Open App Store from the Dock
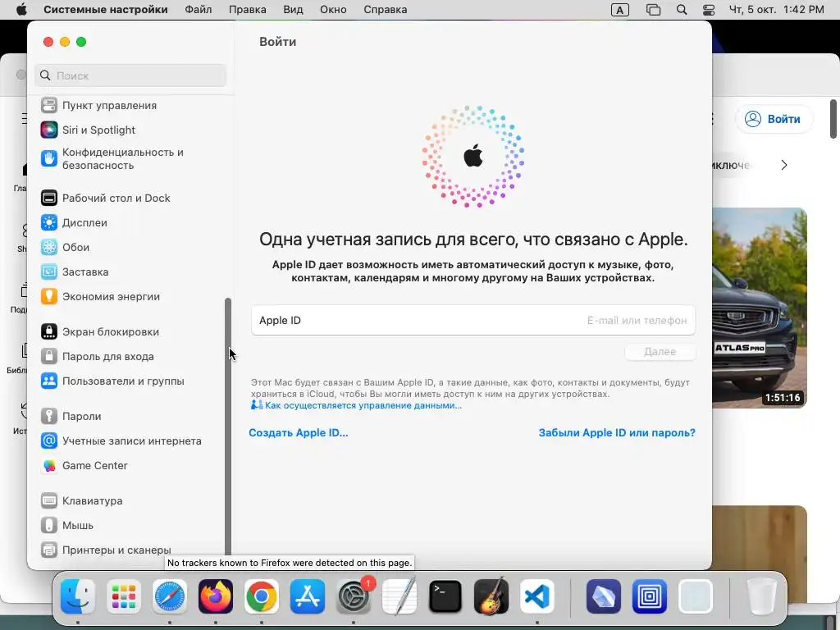This screenshot has width=840, height=630. [308, 596]
